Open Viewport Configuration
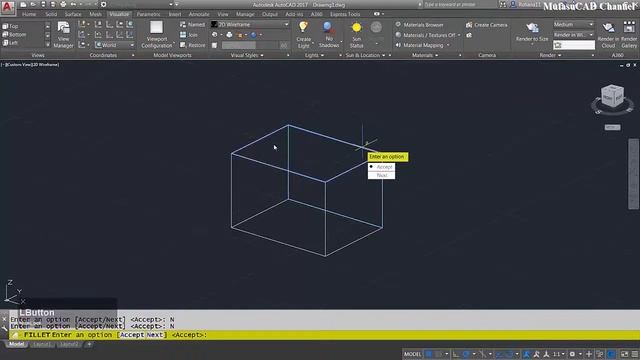This screenshot has width=640, height=360. (x=156, y=35)
